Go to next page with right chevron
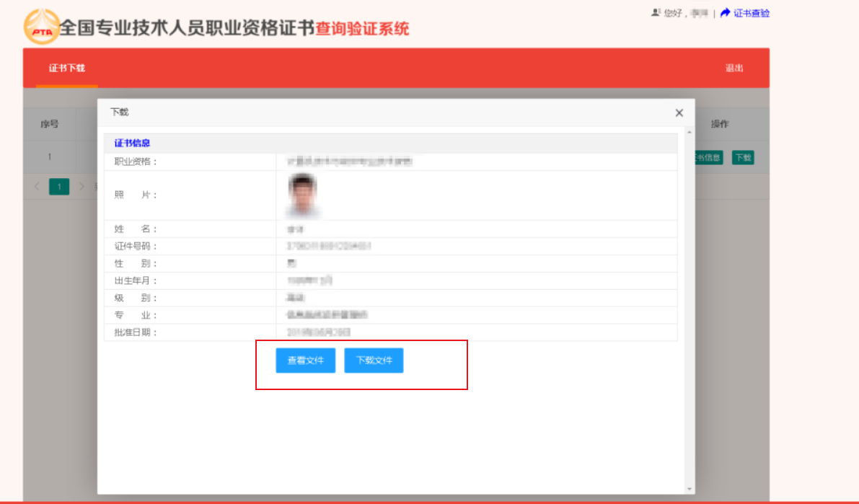Viewport: 859px width, 504px height. [82, 187]
